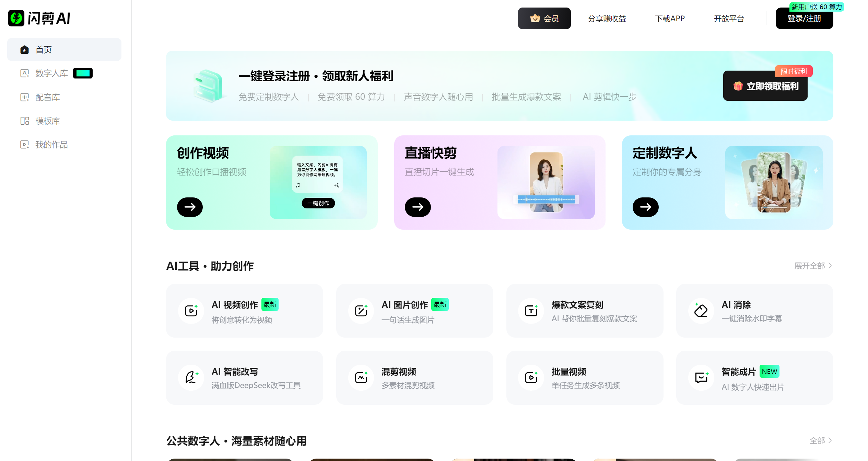Open the 模板库 sidebar section
Viewport: 868px width, 461px height.
tap(47, 121)
